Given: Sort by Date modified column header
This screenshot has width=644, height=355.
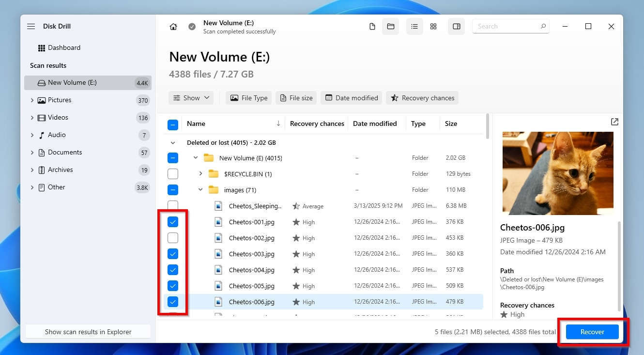Looking at the screenshot, I should 375,123.
